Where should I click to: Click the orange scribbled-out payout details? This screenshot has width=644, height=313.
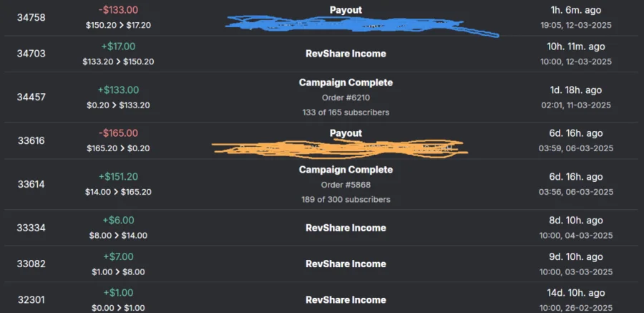(340, 148)
